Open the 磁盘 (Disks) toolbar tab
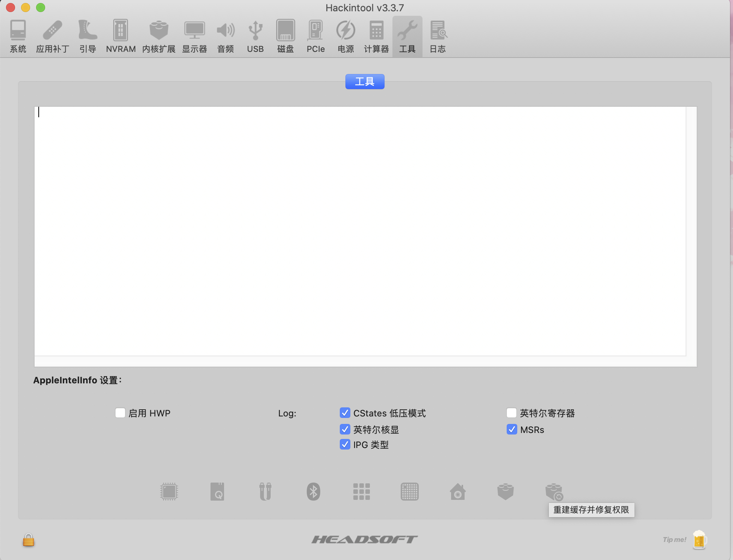Viewport: 733px width, 560px height. click(x=285, y=37)
